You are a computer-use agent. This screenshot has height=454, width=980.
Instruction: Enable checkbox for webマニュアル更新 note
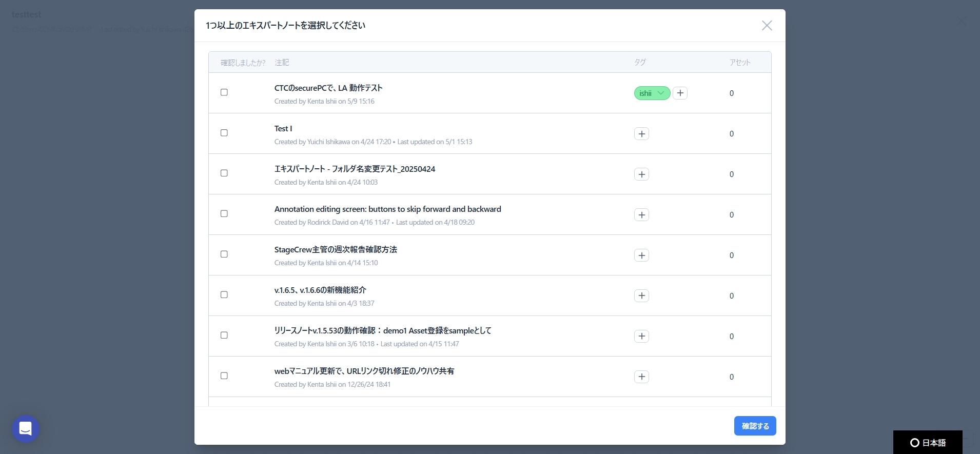tap(224, 376)
